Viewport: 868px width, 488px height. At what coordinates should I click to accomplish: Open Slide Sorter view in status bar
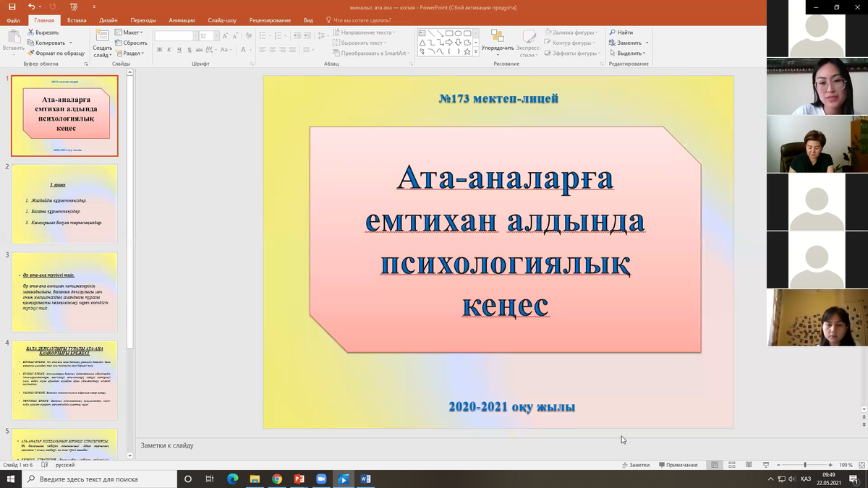[x=731, y=465]
